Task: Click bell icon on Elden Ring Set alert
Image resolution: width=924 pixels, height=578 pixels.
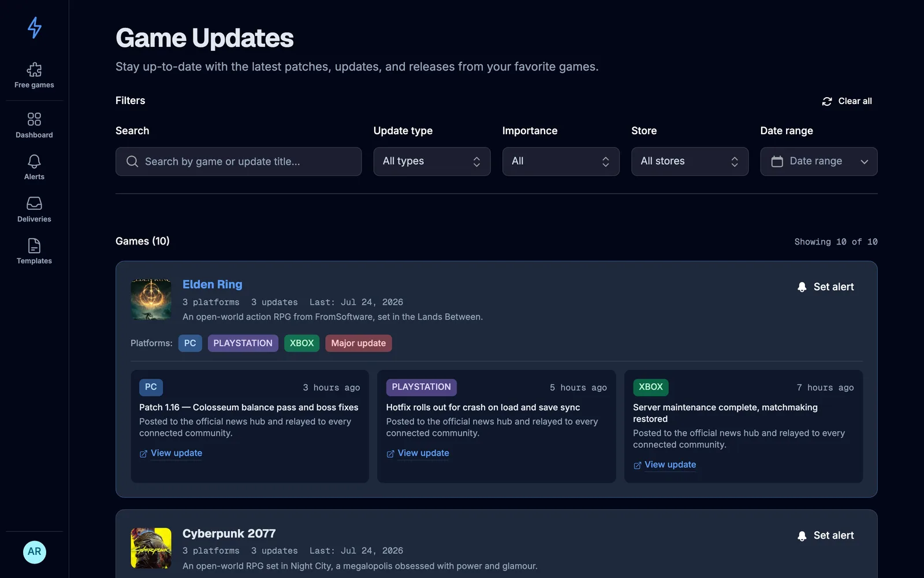Action: click(802, 287)
